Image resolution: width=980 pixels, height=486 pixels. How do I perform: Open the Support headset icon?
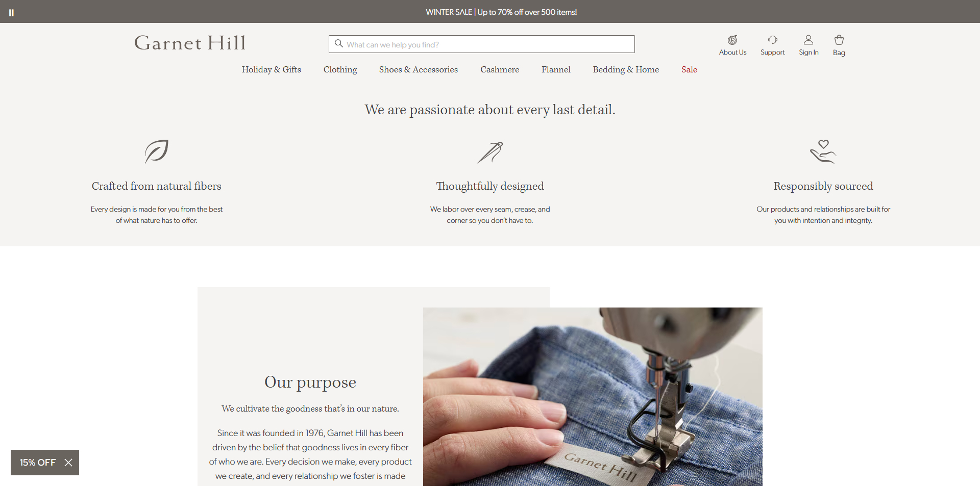772,40
